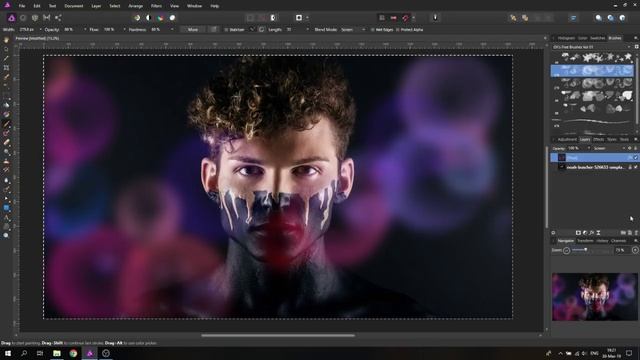This screenshot has width=640, height=360.
Task: Click the Add Pixel Layer icon
Action: [629, 233]
